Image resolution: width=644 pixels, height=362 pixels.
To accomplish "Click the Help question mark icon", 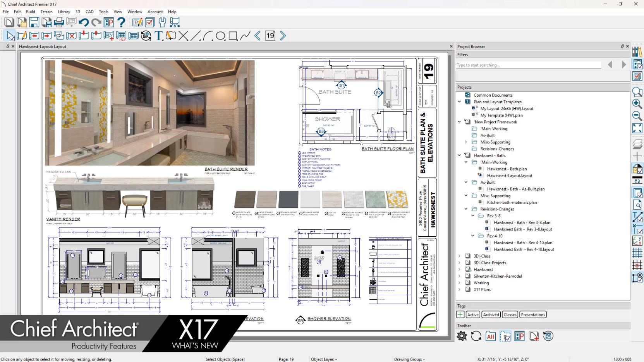I will [x=121, y=22].
